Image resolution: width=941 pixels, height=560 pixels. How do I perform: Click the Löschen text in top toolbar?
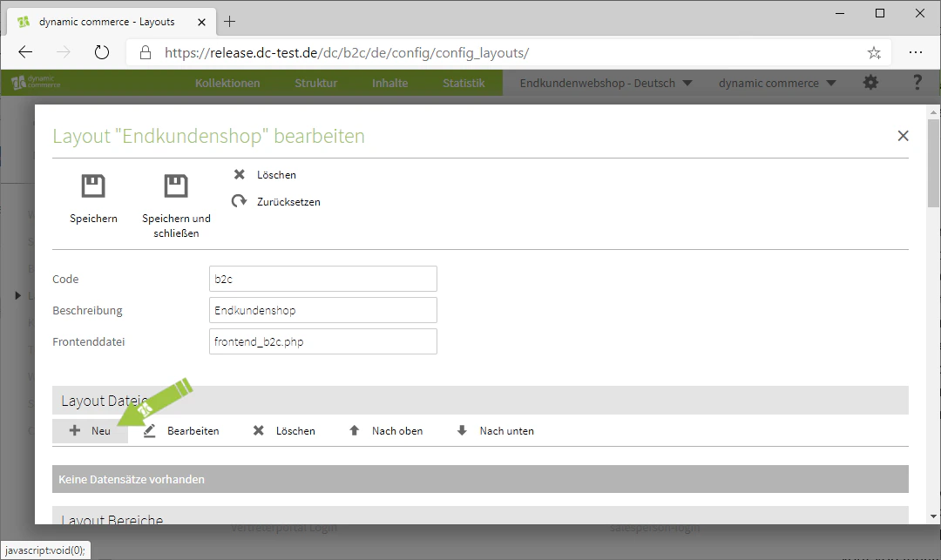[276, 174]
